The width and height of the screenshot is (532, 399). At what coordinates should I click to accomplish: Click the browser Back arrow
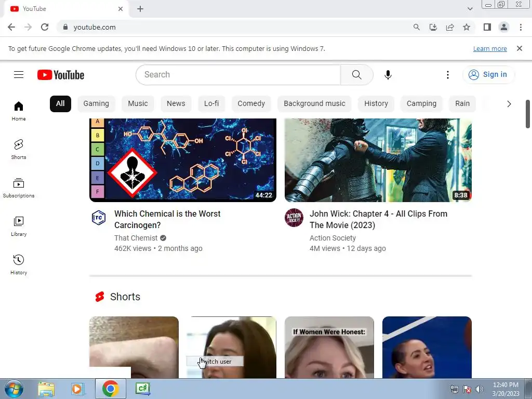tap(11, 27)
